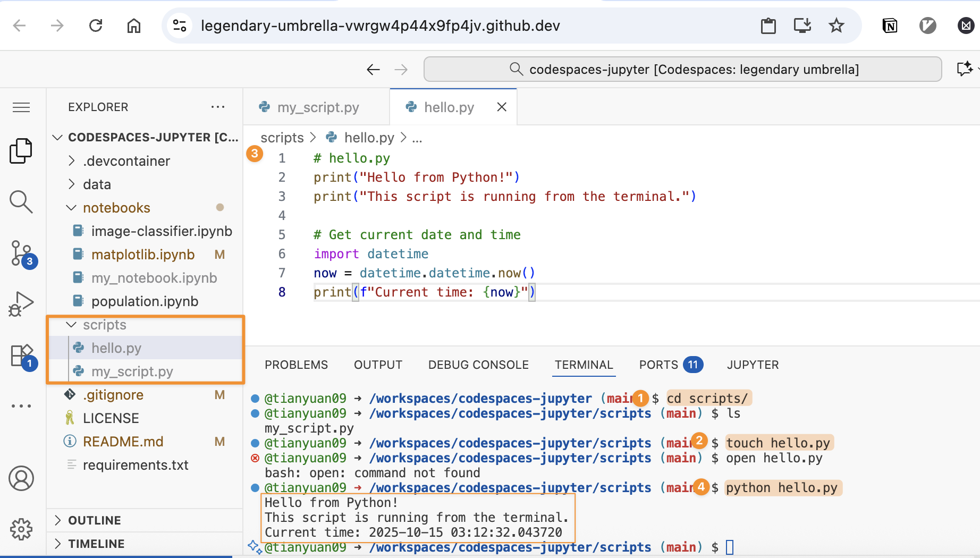Open the Extensions view icon
Image resolution: width=980 pixels, height=558 pixels.
(21, 355)
